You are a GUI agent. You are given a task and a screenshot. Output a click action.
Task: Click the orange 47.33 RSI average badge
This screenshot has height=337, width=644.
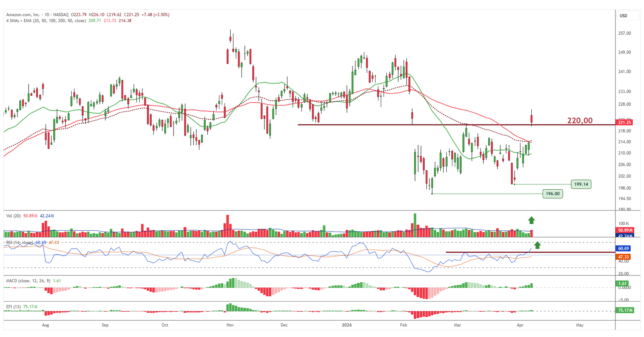[x=623, y=256]
